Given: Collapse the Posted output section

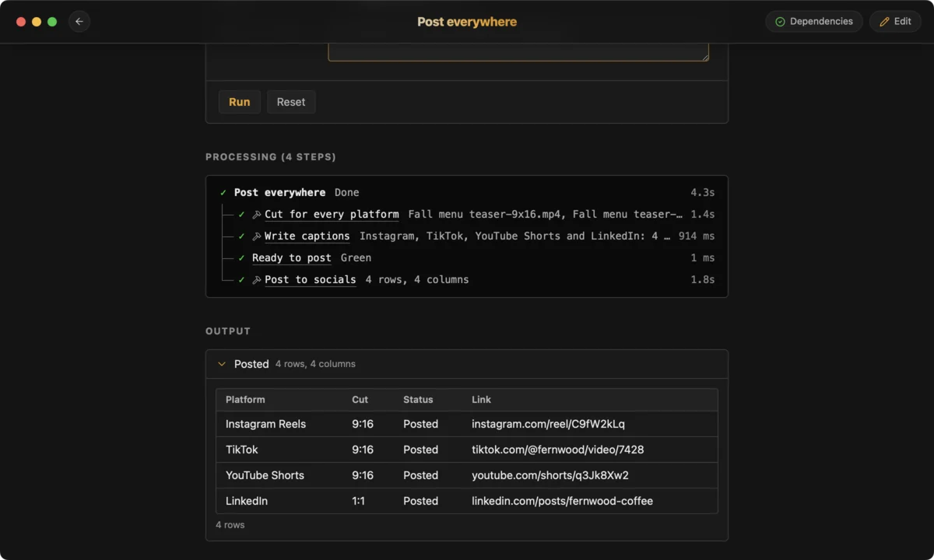Looking at the screenshot, I should (x=222, y=364).
